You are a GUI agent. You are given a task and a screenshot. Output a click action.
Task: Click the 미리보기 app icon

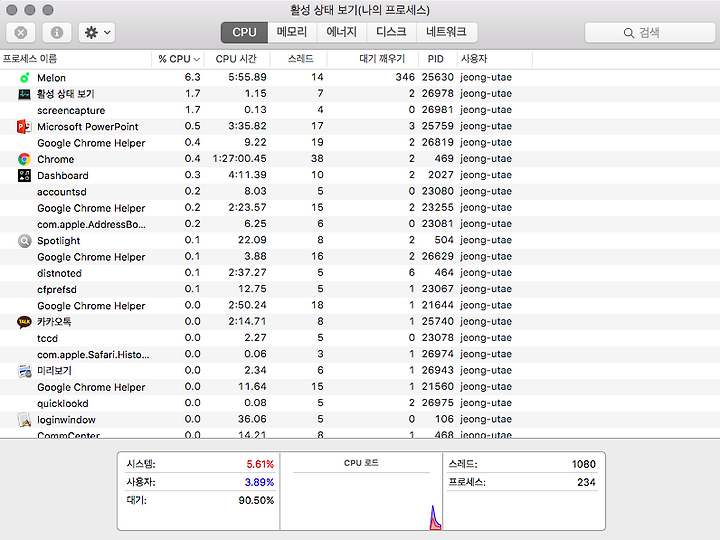24,371
